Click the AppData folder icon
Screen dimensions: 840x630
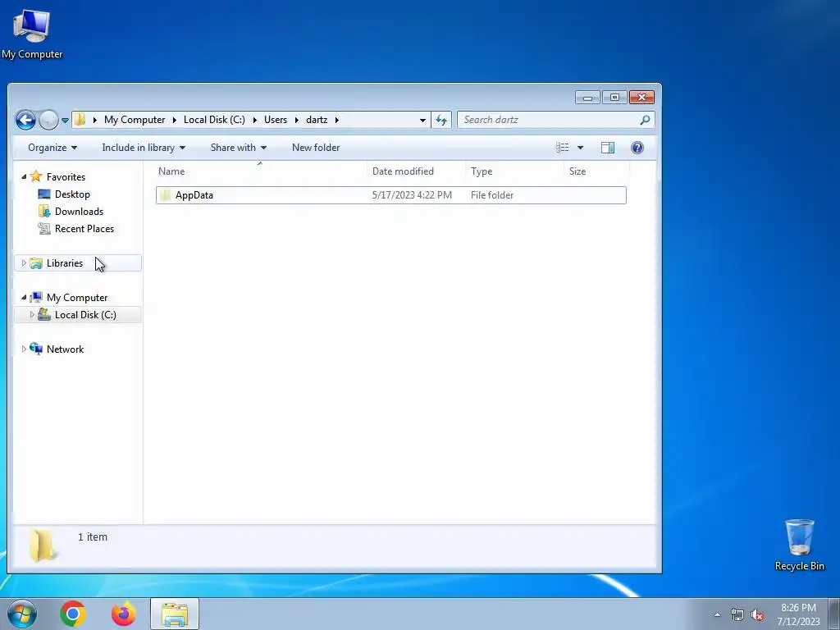(x=166, y=195)
